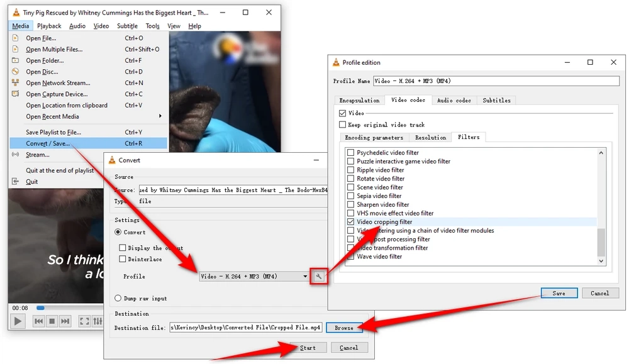629x364 pixels.
Task: Select the Dump raw input option
Action: coord(118,298)
